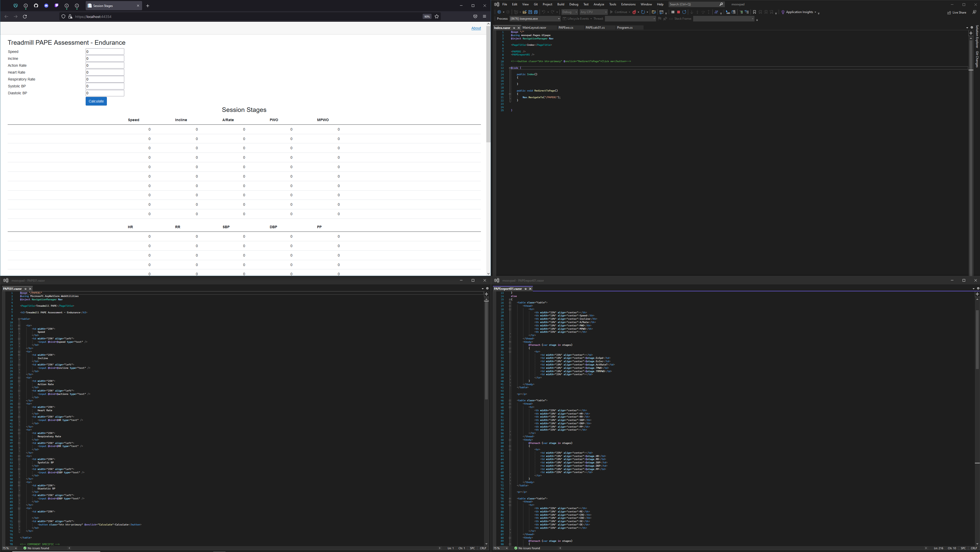The width and height of the screenshot is (980, 552).
Task: Click the Visual Studio search box
Action: coord(696,4)
